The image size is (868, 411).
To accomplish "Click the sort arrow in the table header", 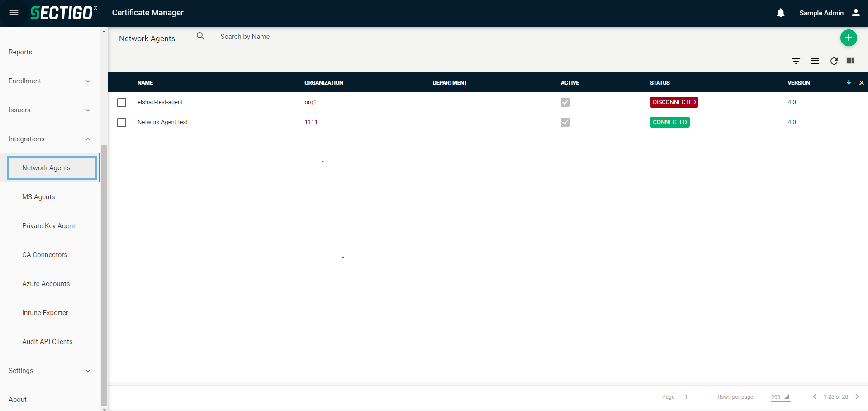I will pos(849,82).
